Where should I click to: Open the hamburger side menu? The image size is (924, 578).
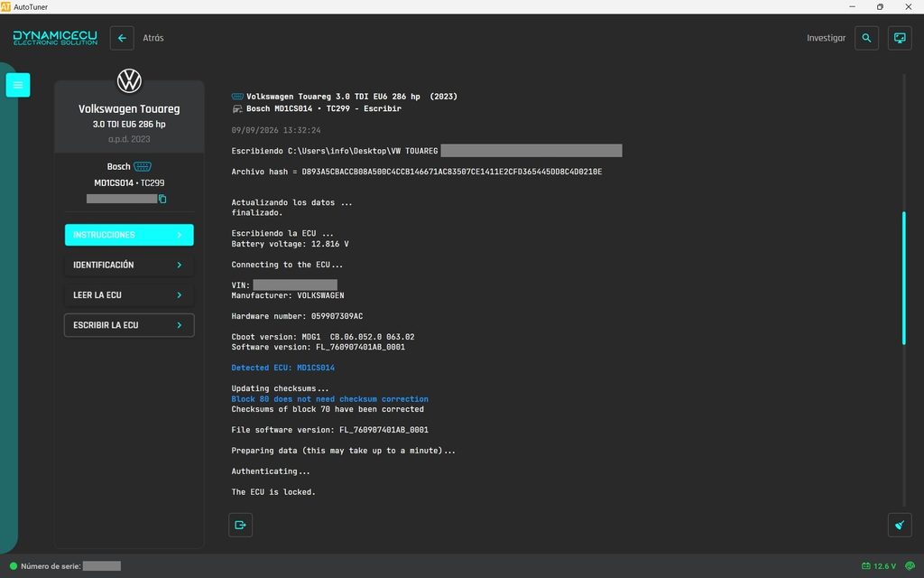point(18,85)
